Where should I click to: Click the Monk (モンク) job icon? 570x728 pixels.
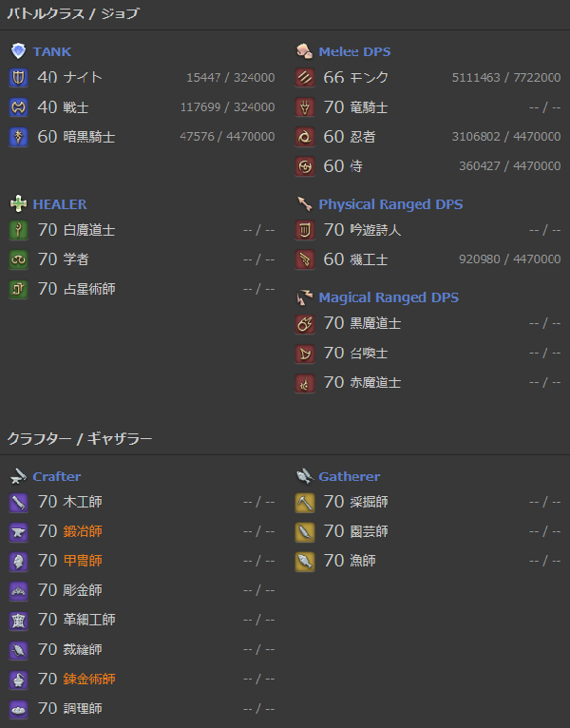coord(305,78)
